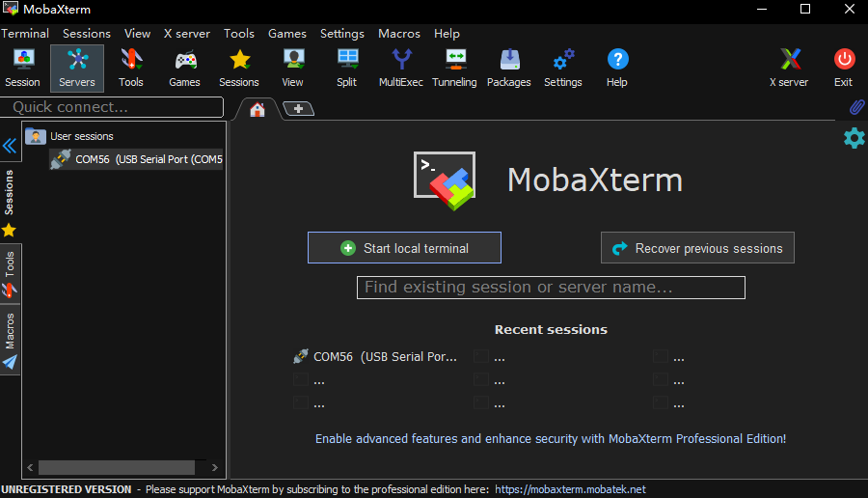Switch to the Home tab
Screen dimensions: 868x498
coord(258,110)
